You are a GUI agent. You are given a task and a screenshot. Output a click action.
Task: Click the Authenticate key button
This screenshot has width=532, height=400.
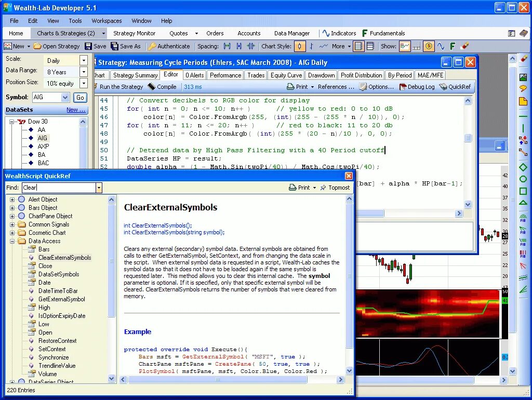(169, 46)
